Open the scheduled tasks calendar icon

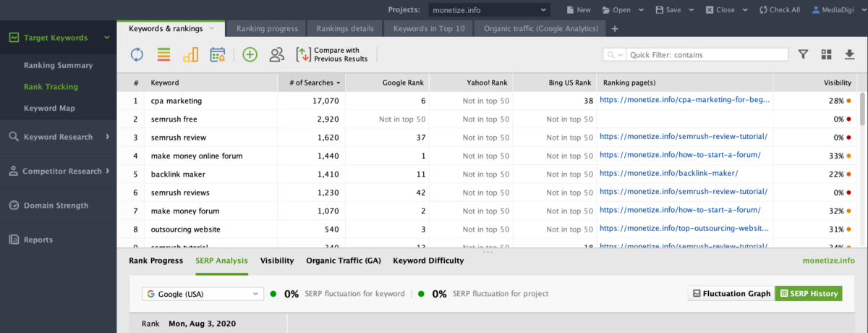(x=217, y=54)
